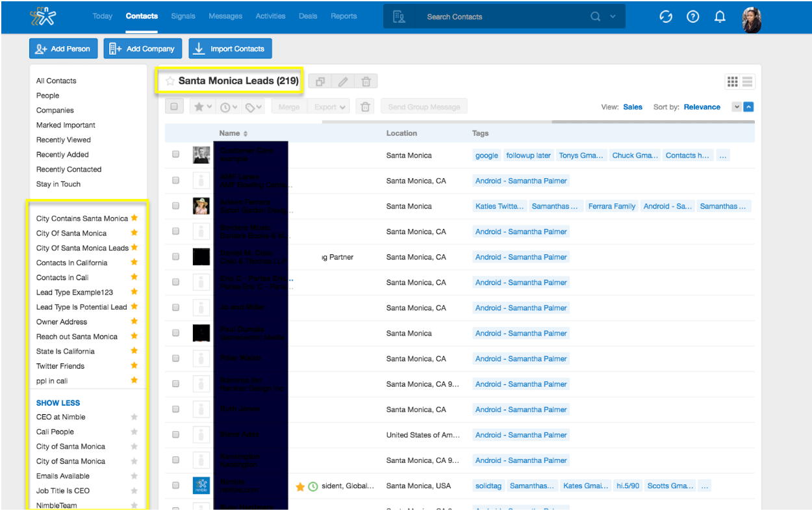Viewport: 812px width, 511px height.
Task: Open the Export dropdown
Action: [330, 107]
